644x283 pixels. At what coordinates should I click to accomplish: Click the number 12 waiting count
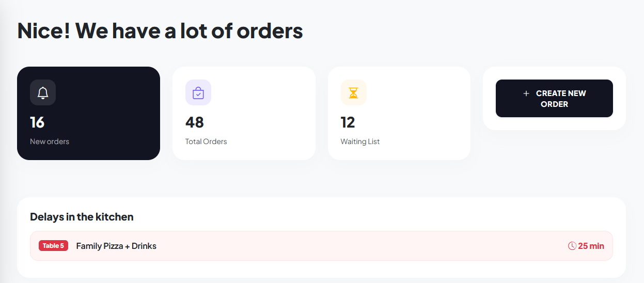348,122
